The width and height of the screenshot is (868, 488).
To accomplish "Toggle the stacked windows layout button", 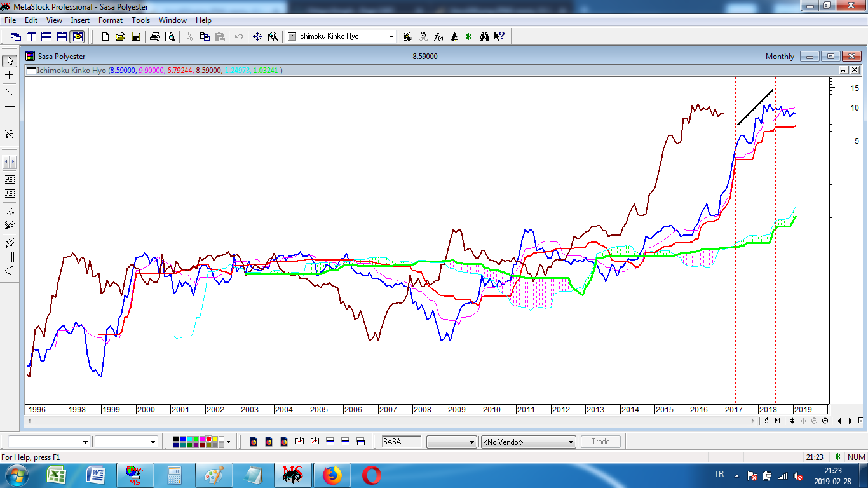I will (46, 37).
